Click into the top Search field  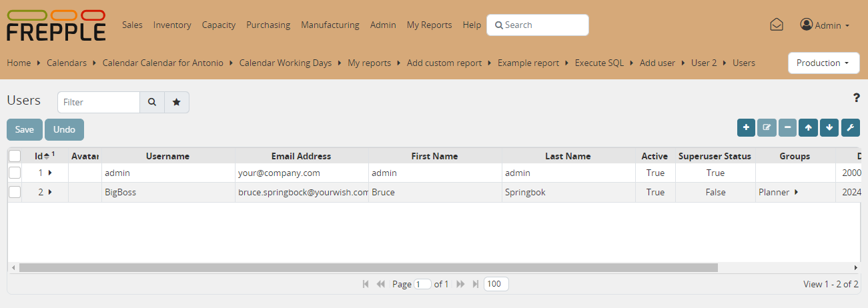pos(538,25)
